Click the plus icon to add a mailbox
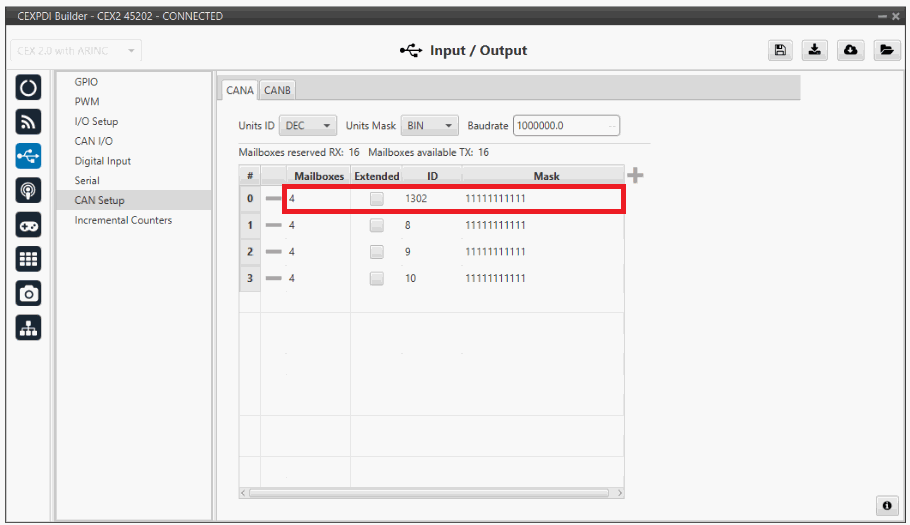 635,176
